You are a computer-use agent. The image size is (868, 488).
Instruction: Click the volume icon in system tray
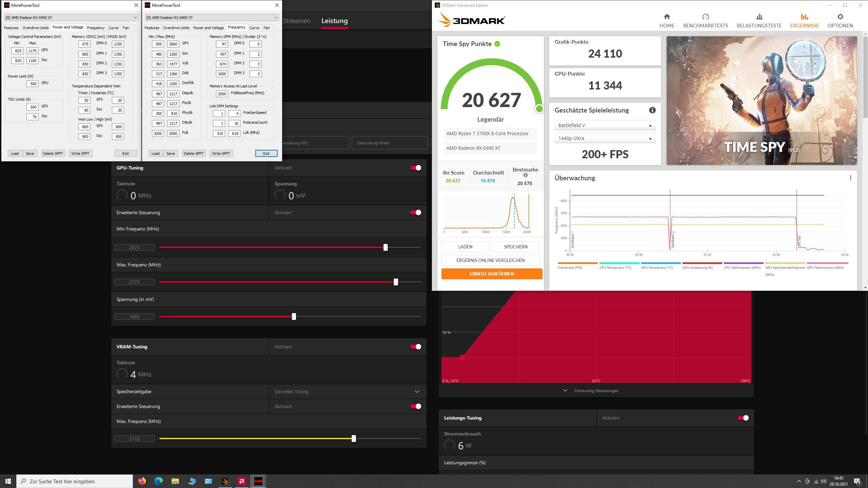[824, 481]
